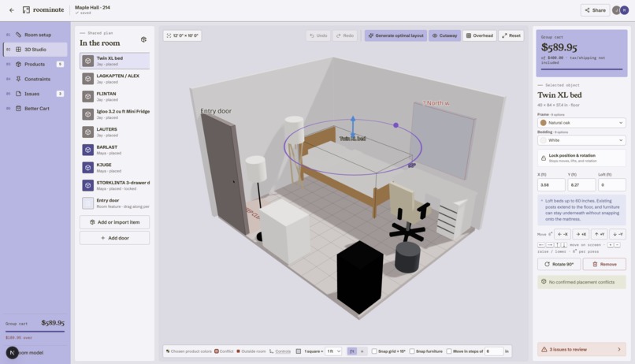Click the STORKLINTA item cube icon

coord(88,185)
